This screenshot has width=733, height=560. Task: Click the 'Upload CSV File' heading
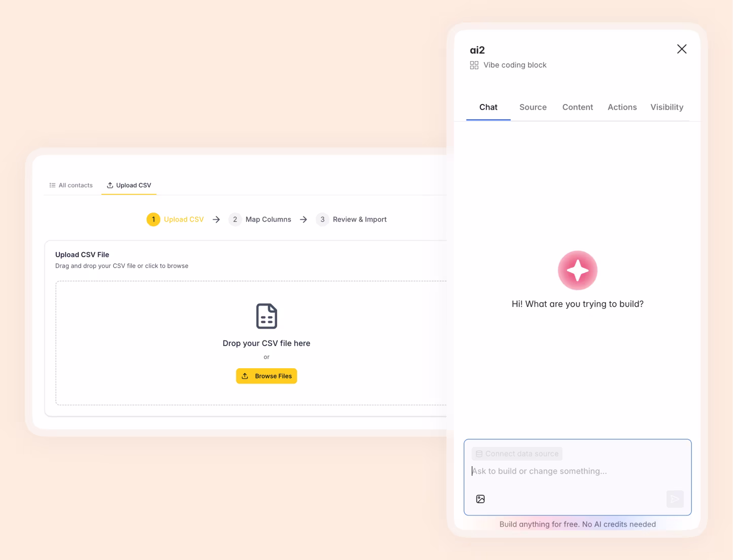click(82, 255)
